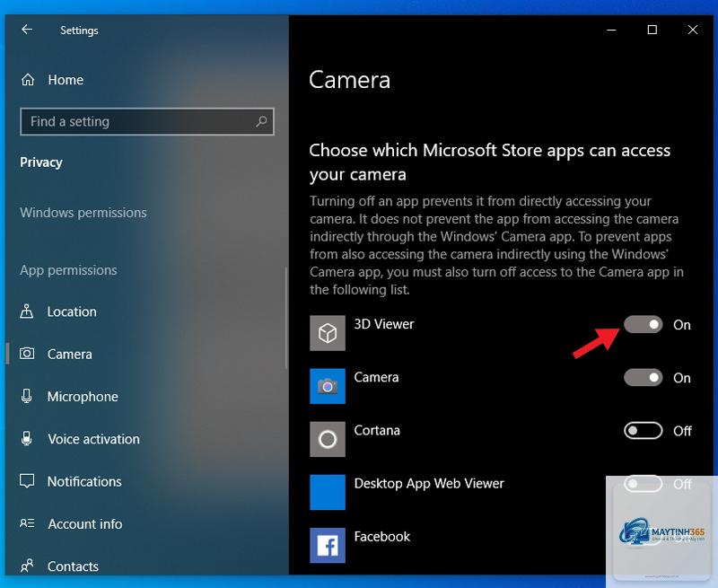The height and width of the screenshot is (588, 718).
Task: Click the Notifications speech bubble icon
Action: [x=27, y=481]
